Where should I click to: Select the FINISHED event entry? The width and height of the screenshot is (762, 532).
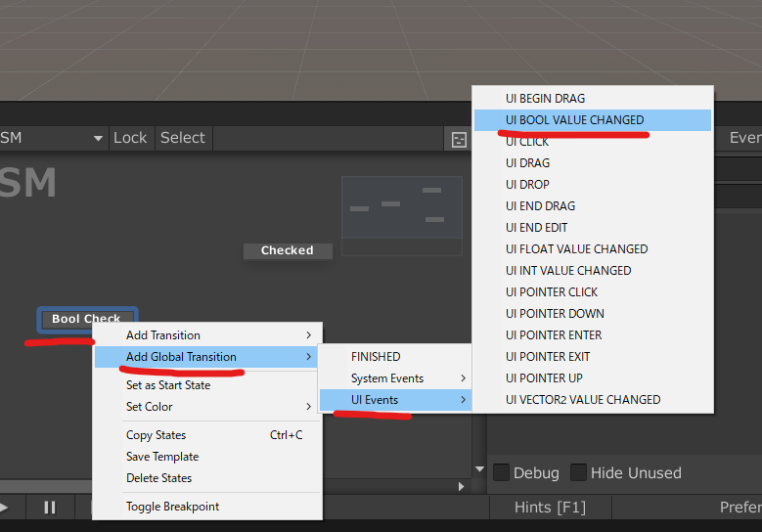[376, 357]
